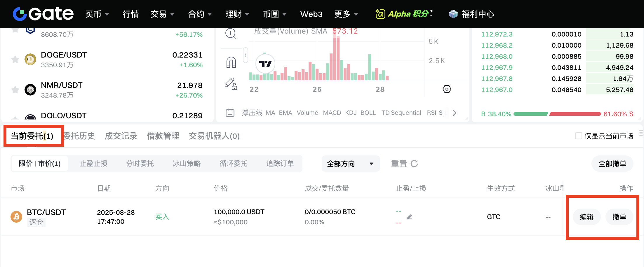Select the magnet snap tool
644x267 pixels.
(x=231, y=62)
